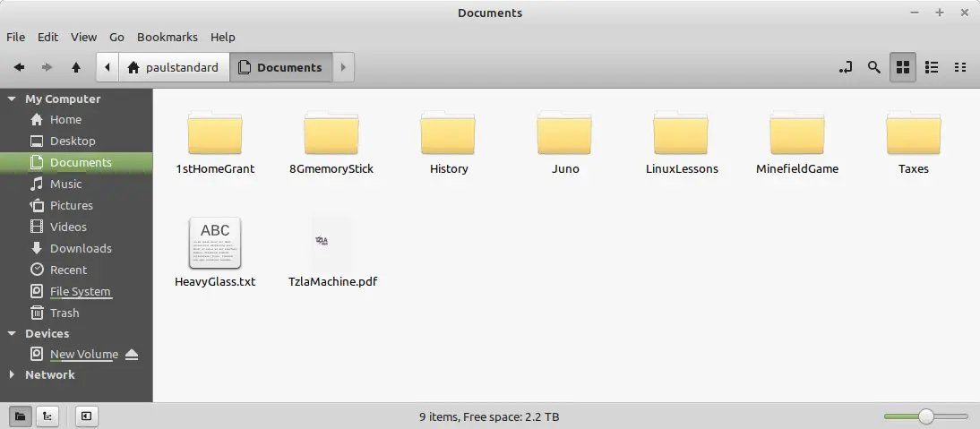Image resolution: width=980 pixels, height=429 pixels.
Task: Open Pictures in the sidebar
Action: point(76,205)
